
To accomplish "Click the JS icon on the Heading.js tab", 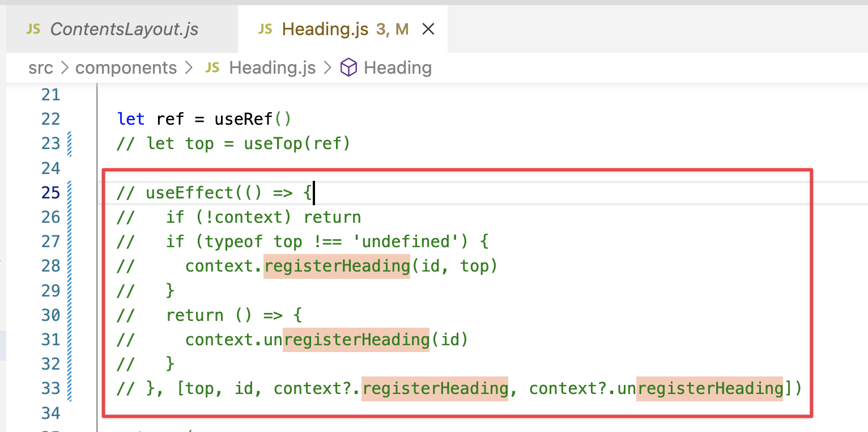I will (x=265, y=28).
